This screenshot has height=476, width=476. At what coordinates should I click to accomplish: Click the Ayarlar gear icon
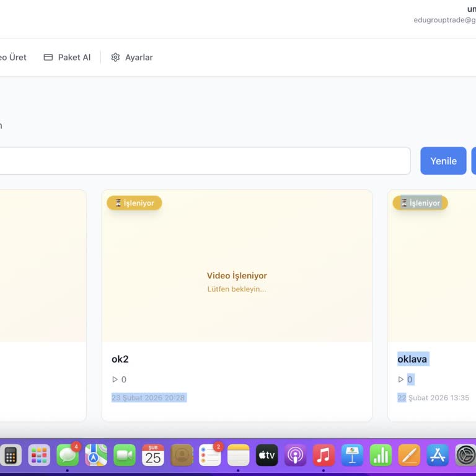coord(115,57)
